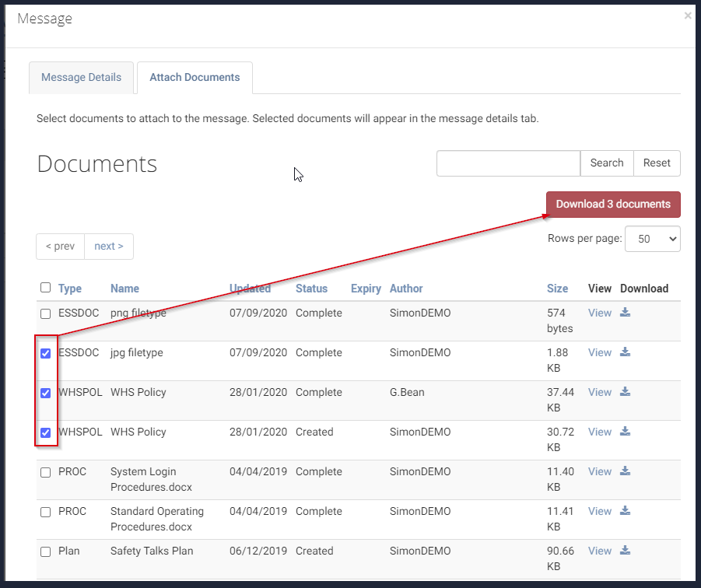This screenshot has width=701, height=588.
Task: Click the 'Safety Talks Plan' name
Action: 152,551
